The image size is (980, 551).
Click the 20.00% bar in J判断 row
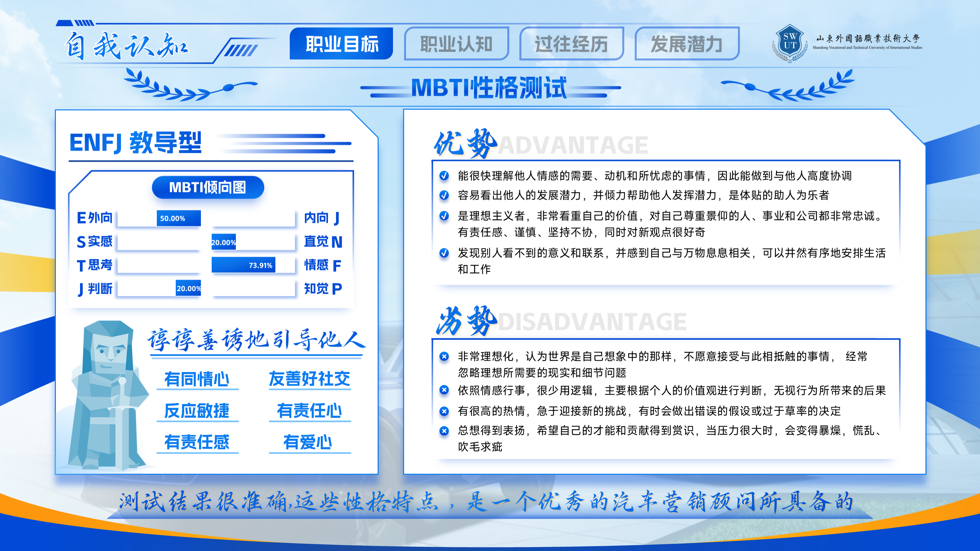pos(188,288)
